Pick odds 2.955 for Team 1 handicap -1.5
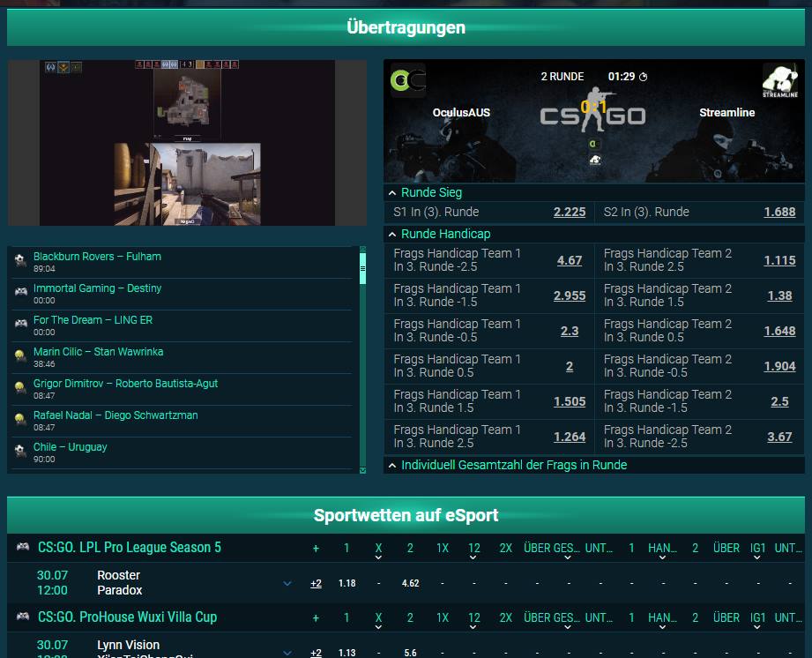 point(570,295)
